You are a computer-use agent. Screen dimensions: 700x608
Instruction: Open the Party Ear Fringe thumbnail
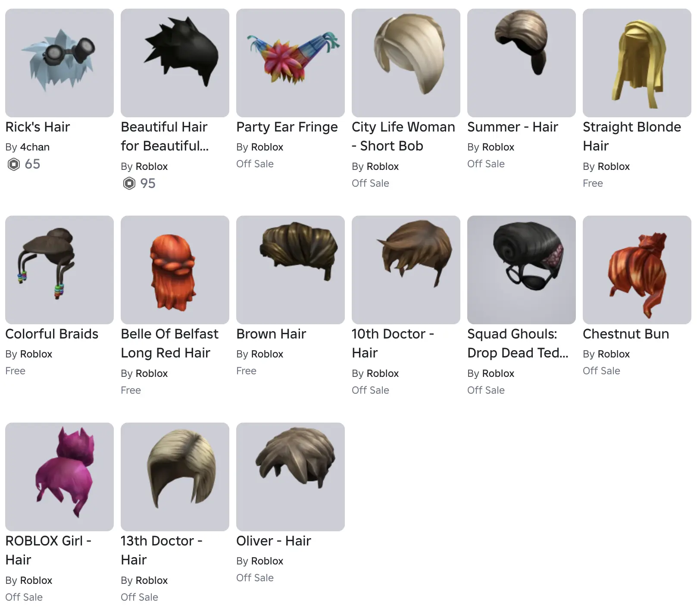[x=291, y=63]
